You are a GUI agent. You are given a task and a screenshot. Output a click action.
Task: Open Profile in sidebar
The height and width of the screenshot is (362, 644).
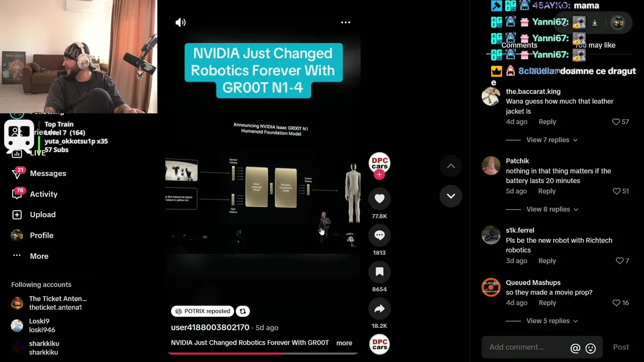(42, 235)
